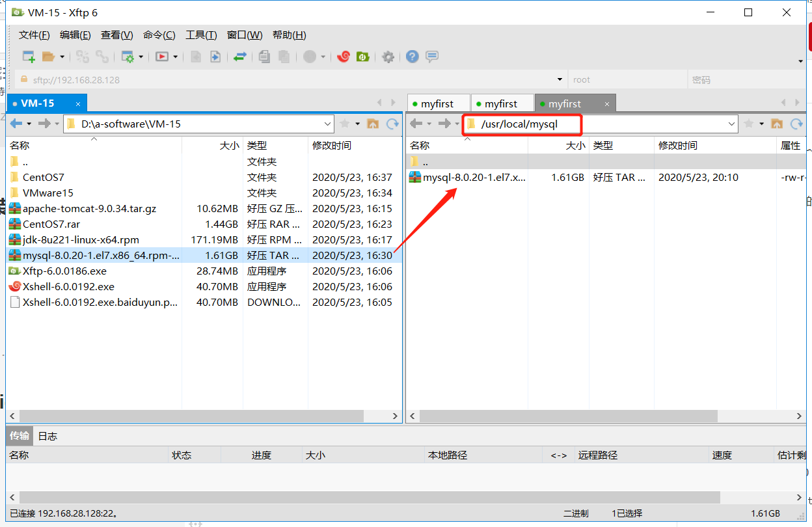Image resolution: width=812 pixels, height=527 pixels.
Task: Select the VMware15 folder
Action: (47, 193)
